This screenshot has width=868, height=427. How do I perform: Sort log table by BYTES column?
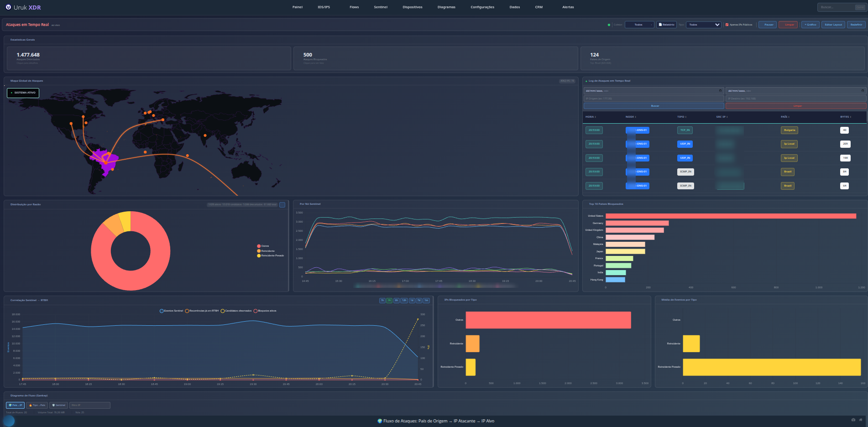point(846,117)
